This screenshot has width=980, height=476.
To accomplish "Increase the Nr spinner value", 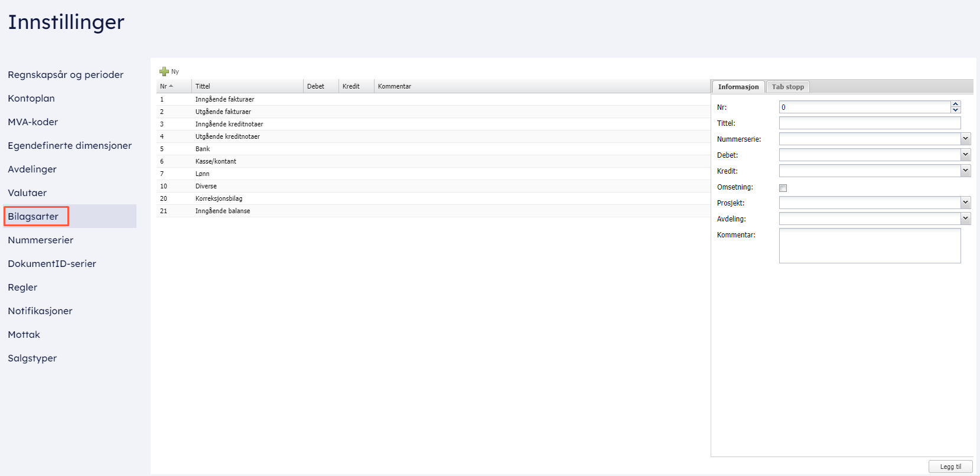I will coord(955,104).
